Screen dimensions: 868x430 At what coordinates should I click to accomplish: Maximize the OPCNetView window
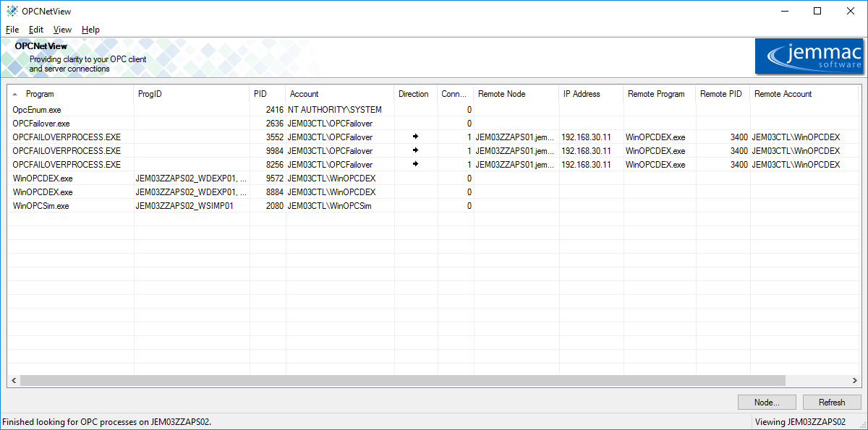tap(817, 11)
